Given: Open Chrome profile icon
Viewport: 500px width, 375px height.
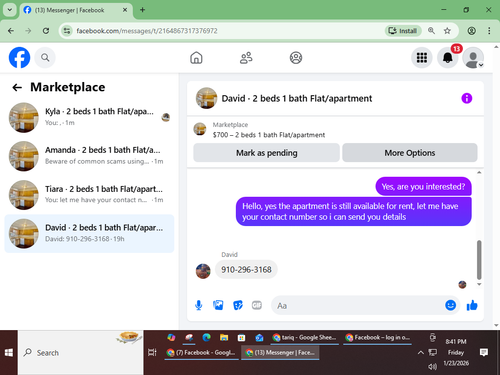Looking at the screenshot, I should pos(471,31).
